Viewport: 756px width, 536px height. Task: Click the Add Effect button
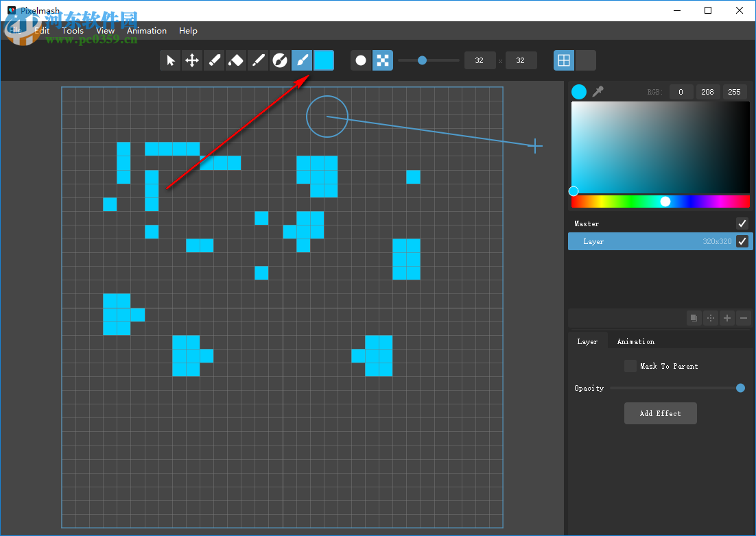[660, 413]
